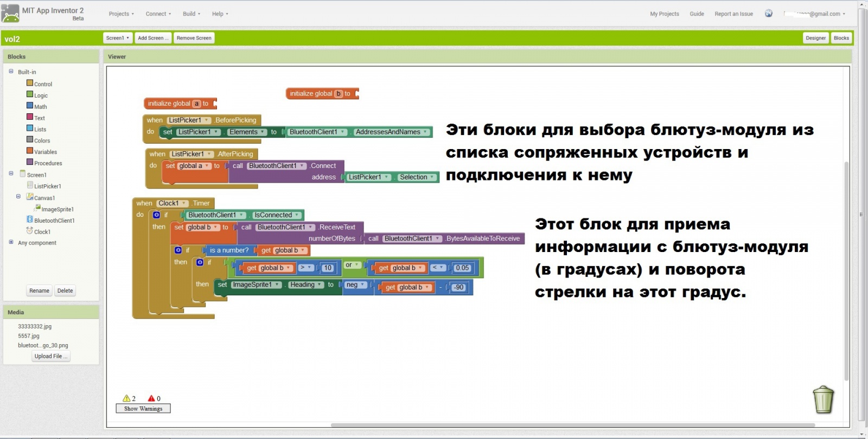Open the Screen1 dropdown button

(118, 38)
